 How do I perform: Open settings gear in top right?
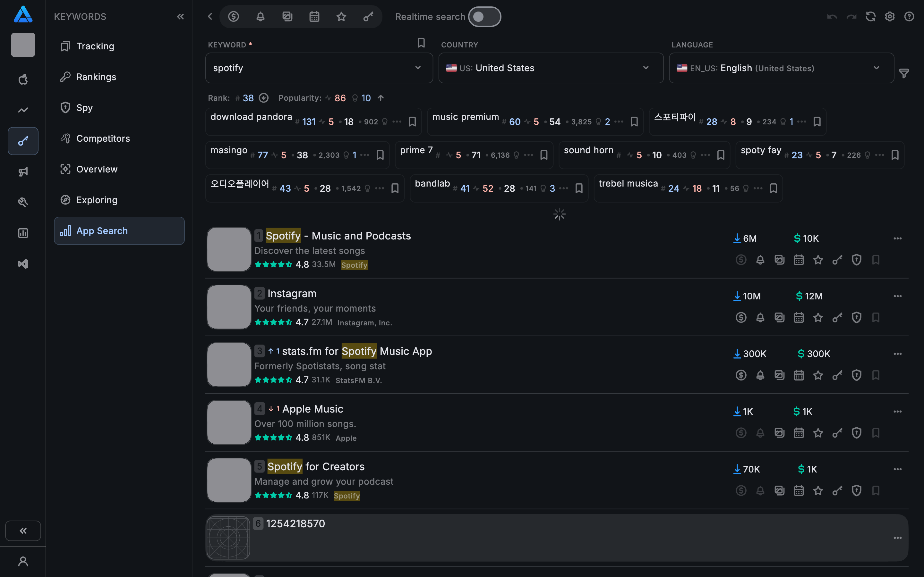coord(890,16)
